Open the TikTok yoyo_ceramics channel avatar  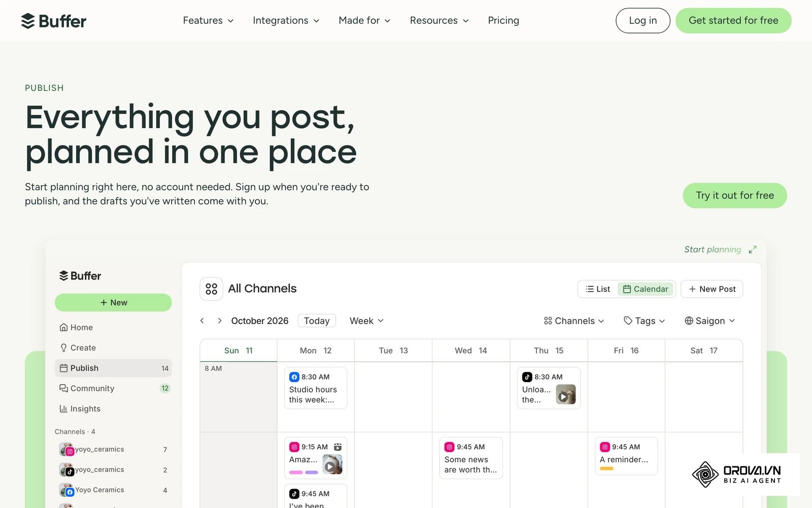66,470
